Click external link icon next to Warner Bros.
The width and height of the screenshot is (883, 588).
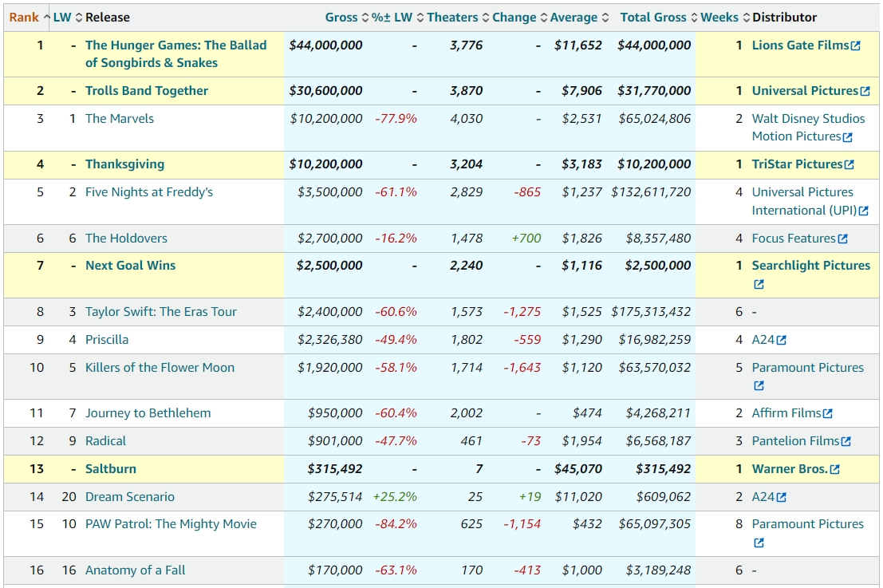coord(834,470)
